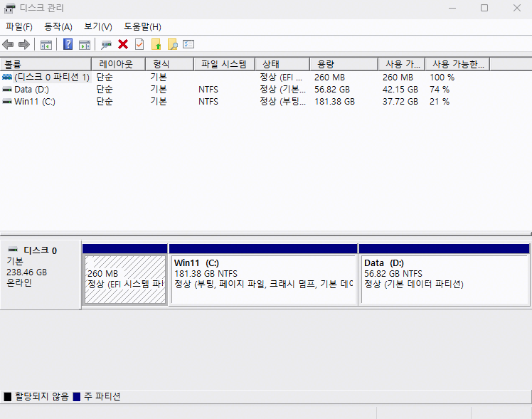This screenshot has width=532, height=419.
Task: Sort by the 용량 column header
Action: coord(344,64)
